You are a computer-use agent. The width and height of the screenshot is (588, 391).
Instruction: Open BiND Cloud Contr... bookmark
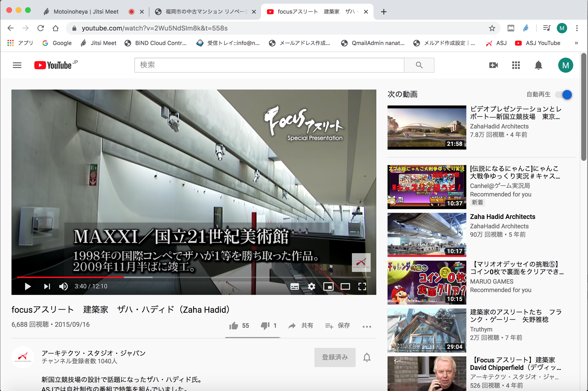(156, 43)
